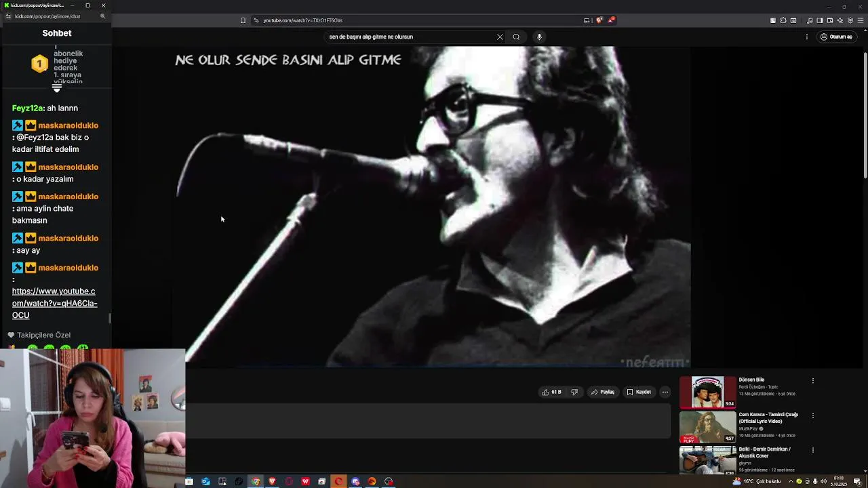Viewport: 868px width, 488px height.
Task: Open Feyz12a user in chat
Action: coord(28,108)
